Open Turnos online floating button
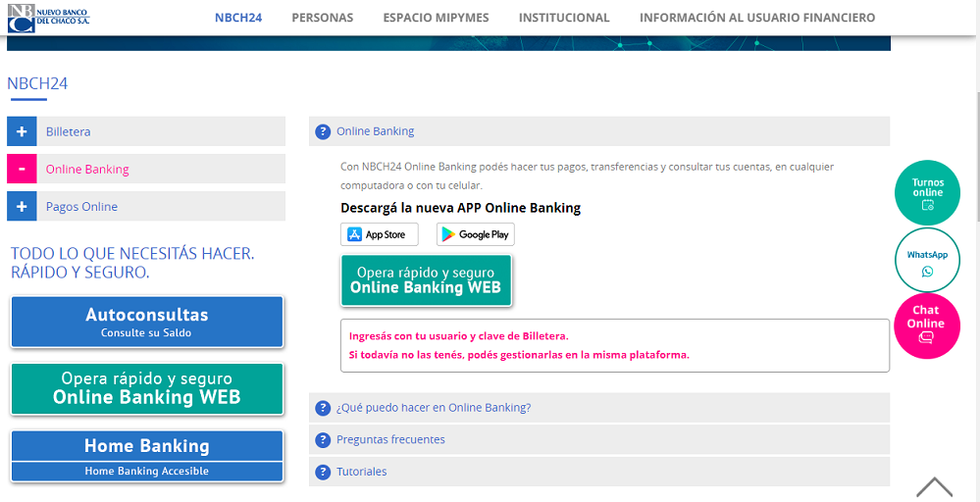 coord(927,193)
